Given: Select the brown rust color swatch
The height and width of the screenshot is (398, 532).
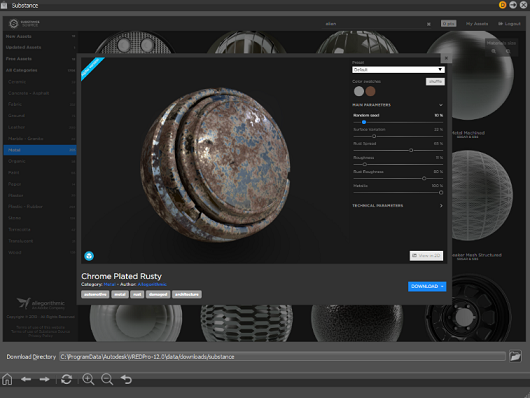Looking at the screenshot, I should tap(370, 91).
